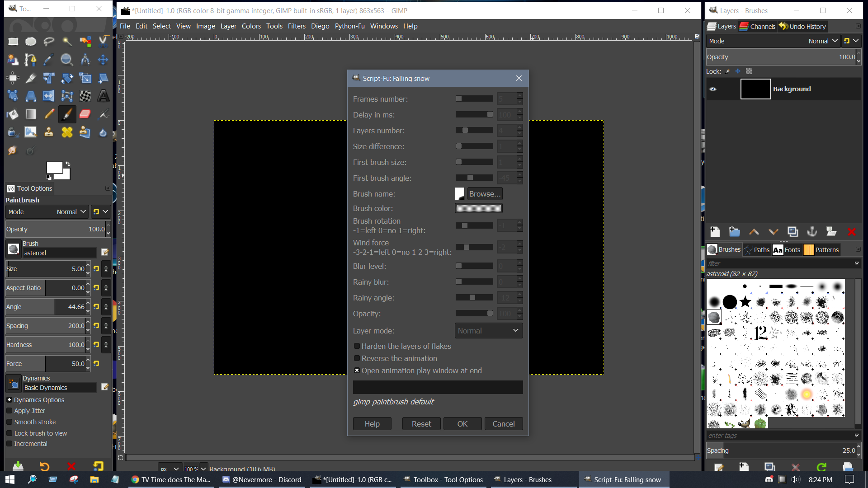
Task: Select the Eraser tool
Action: coord(85,114)
